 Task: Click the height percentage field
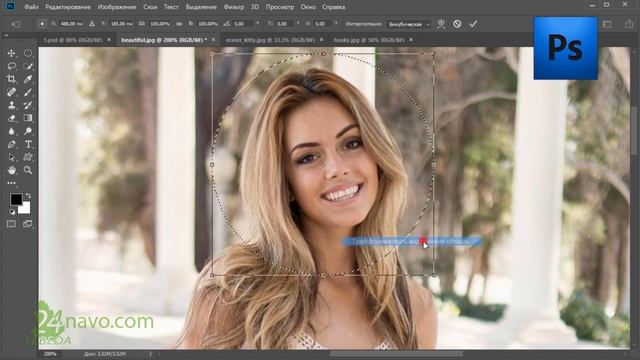208,24
